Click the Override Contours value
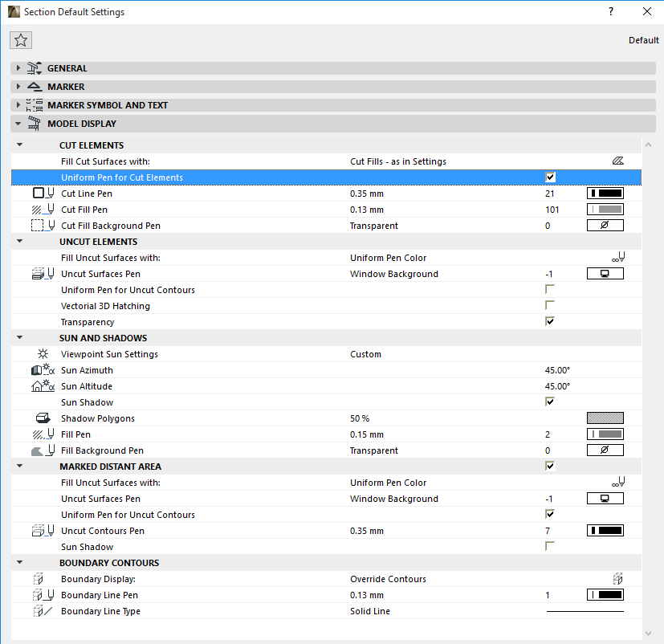664x644 pixels. coord(388,579)
